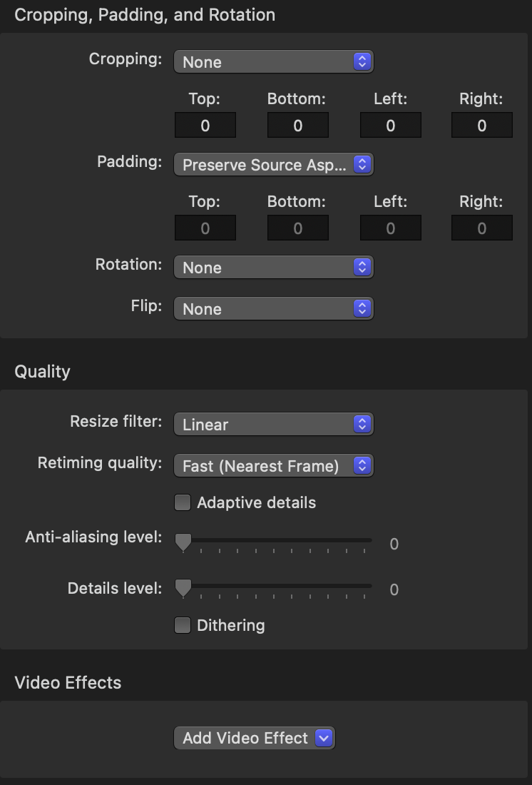Open the Padding preset dropdown
The height and width of the screenshot is (785, 532).
pos(273,165)
